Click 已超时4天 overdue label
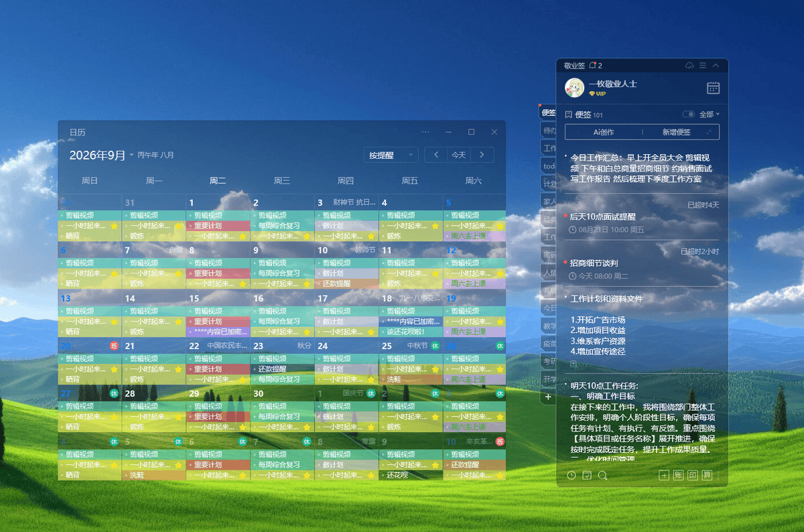This screenshot has height=532, width=804. pos(703,204)
